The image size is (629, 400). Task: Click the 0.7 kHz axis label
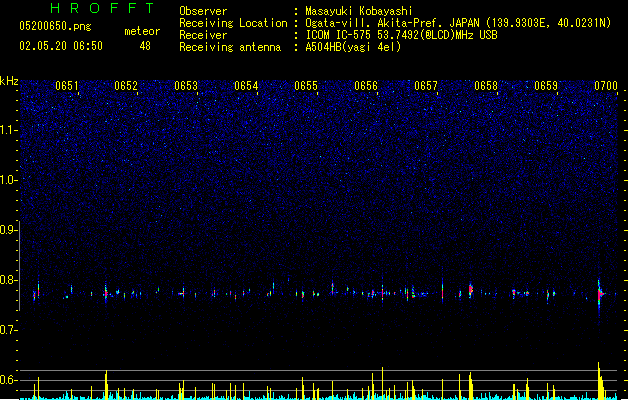(x=9, y=330)
